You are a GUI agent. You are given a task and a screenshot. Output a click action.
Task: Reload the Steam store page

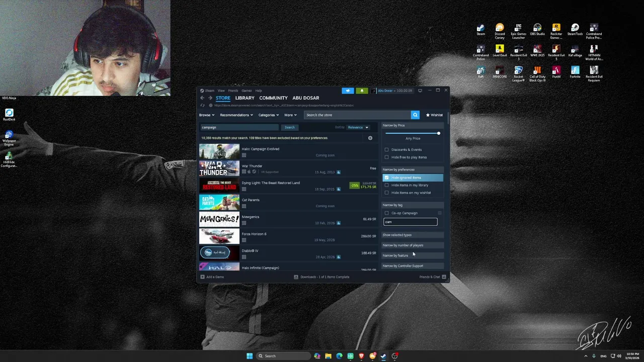tap(202, 106)
